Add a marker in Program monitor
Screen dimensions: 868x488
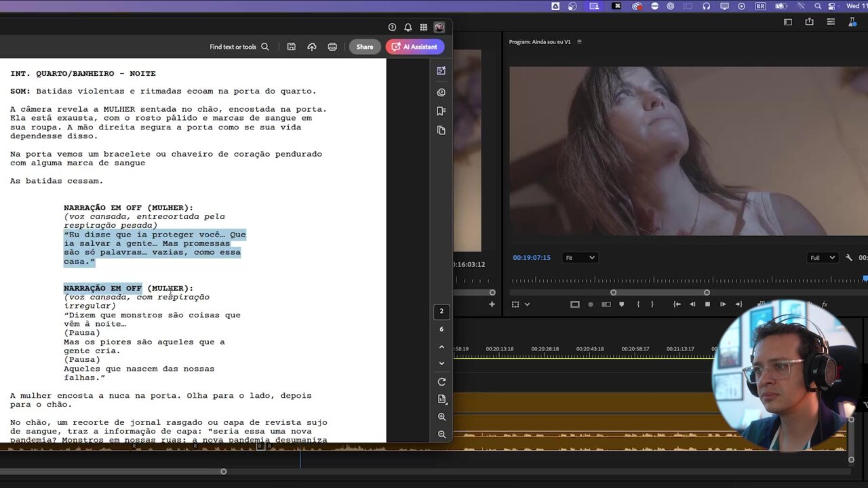pyautogui.click(x=621, y=304)
